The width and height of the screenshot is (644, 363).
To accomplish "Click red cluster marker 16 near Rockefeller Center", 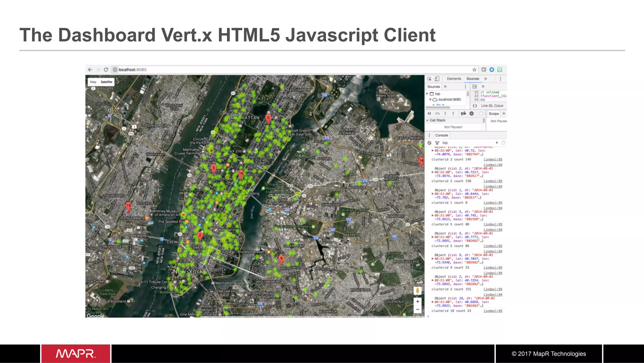I will 241,175.
